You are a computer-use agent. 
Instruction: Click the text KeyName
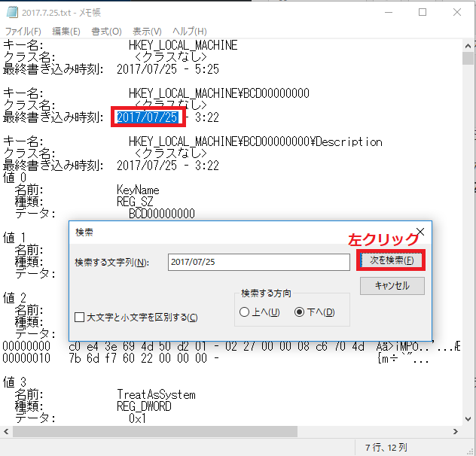pos(138,190)
